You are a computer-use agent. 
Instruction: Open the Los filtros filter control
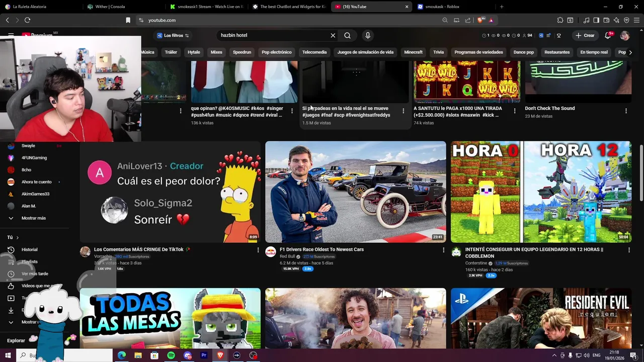coord(173,36)
